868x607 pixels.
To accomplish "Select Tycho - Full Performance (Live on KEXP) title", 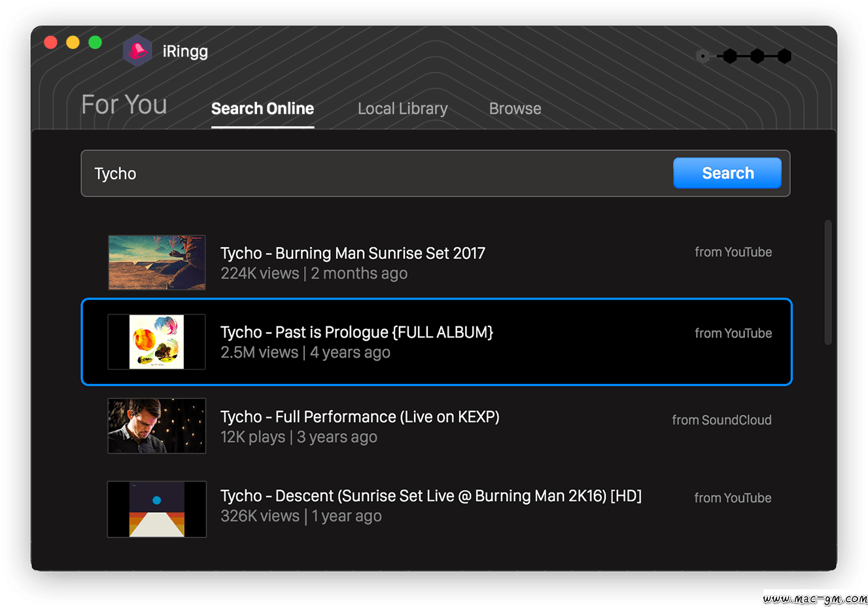I will click(x=360, y=417).
